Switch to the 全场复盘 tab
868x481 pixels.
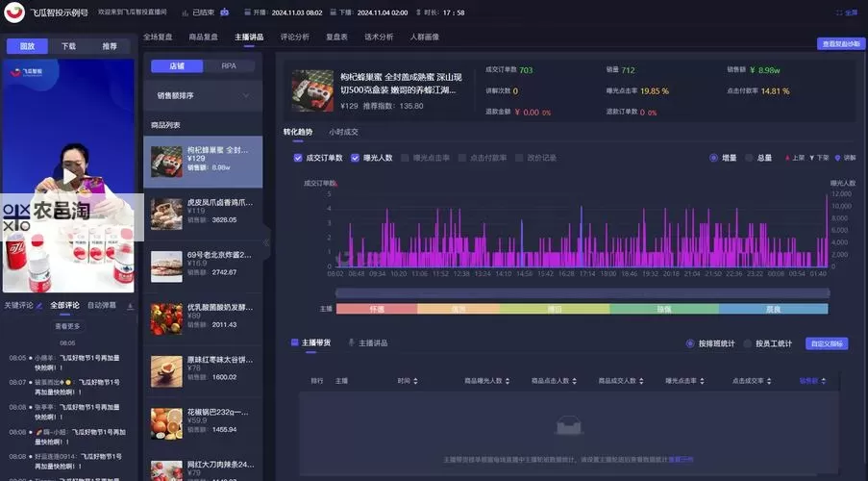click(x=158, y=38)
